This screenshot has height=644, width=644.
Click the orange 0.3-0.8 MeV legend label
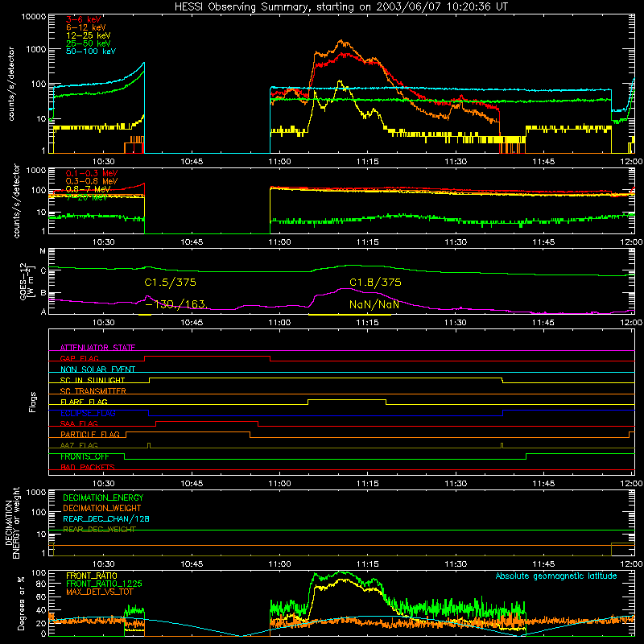pos(92,181)
